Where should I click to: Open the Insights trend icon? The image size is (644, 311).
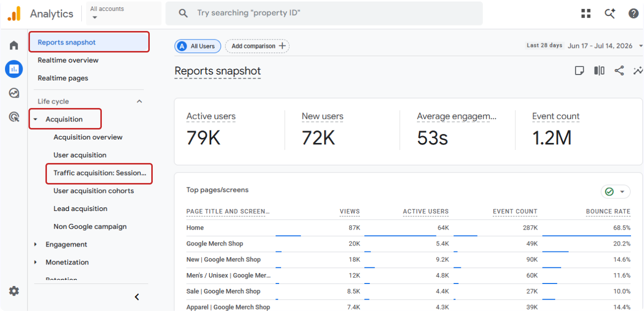click(x=638, y=70)
